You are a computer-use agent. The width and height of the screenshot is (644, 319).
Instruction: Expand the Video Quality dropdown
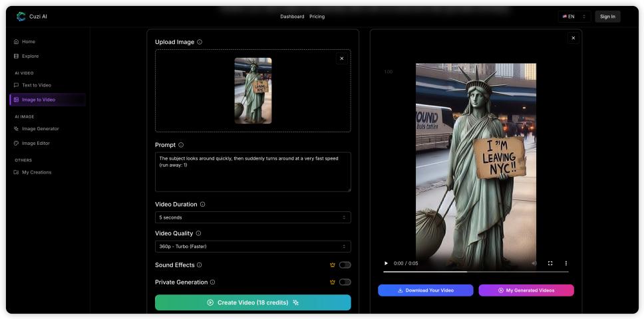coord(253,247)
